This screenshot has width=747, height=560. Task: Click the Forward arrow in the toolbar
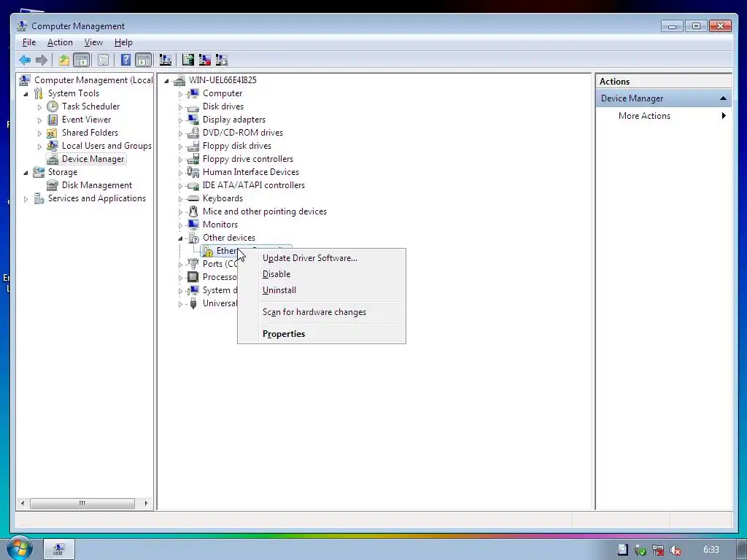pos(42,60)
